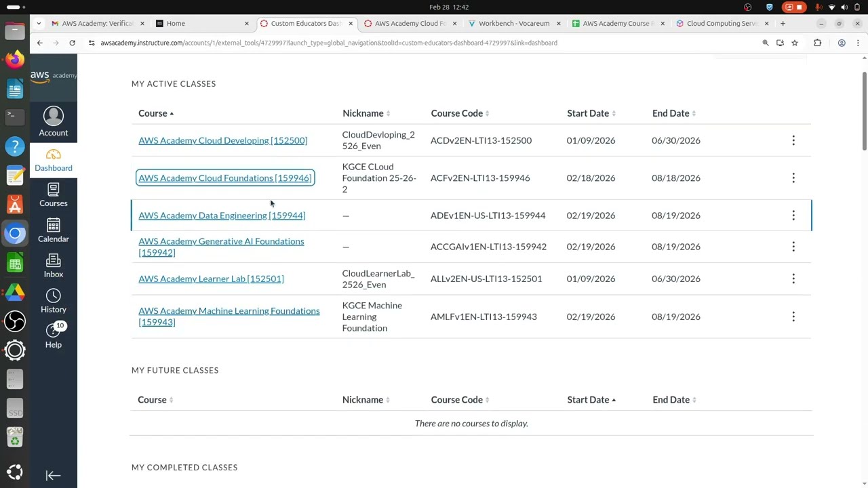Sort future classes by Nickname
Image resolution: width=868 pixels, height=488 pixels.
tap(366, 400)
